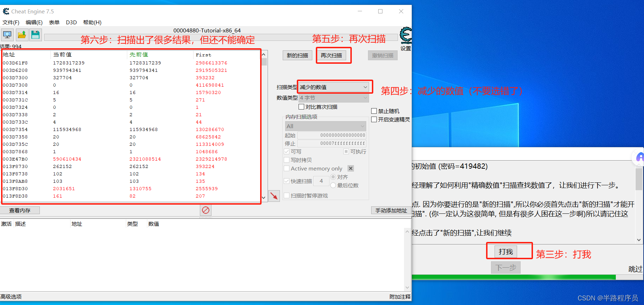Click results list scroll down arrow
644x305 pixels.
[264, 198]
